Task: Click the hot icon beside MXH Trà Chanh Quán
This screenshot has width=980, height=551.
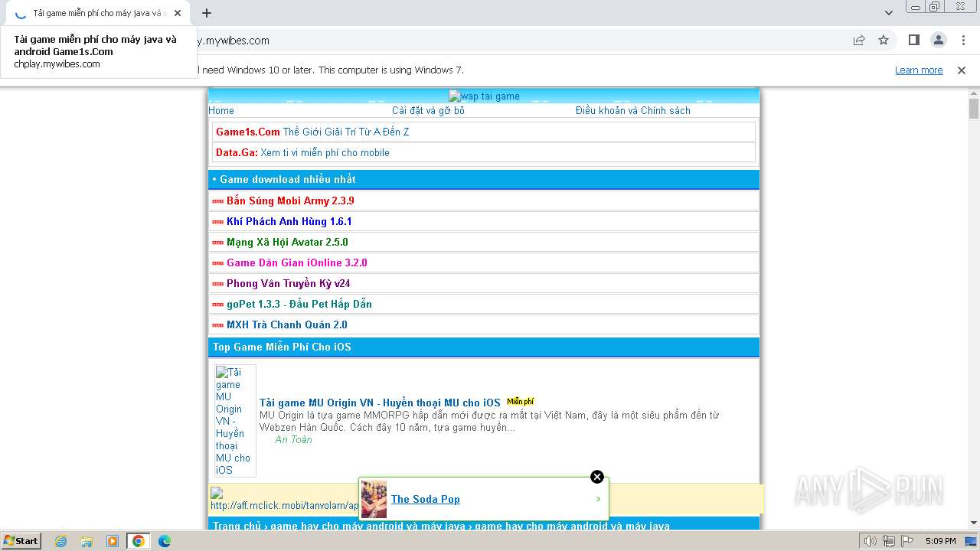Action: [217, 325]
